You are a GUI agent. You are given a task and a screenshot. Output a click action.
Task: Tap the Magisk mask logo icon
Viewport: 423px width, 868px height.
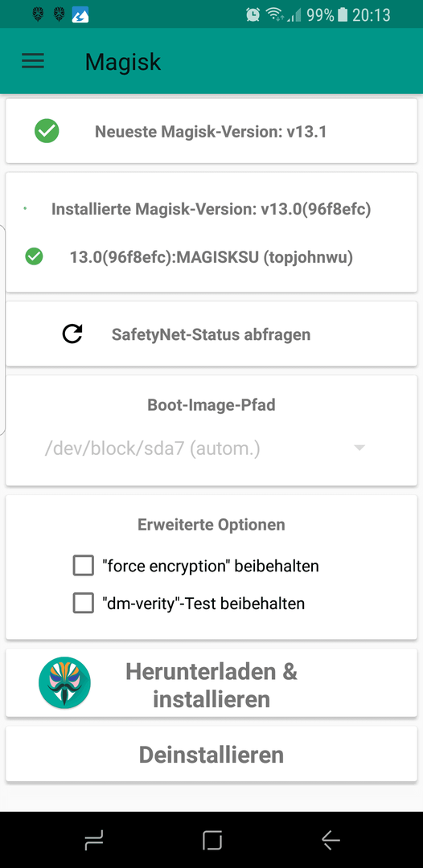pos(65,683)
